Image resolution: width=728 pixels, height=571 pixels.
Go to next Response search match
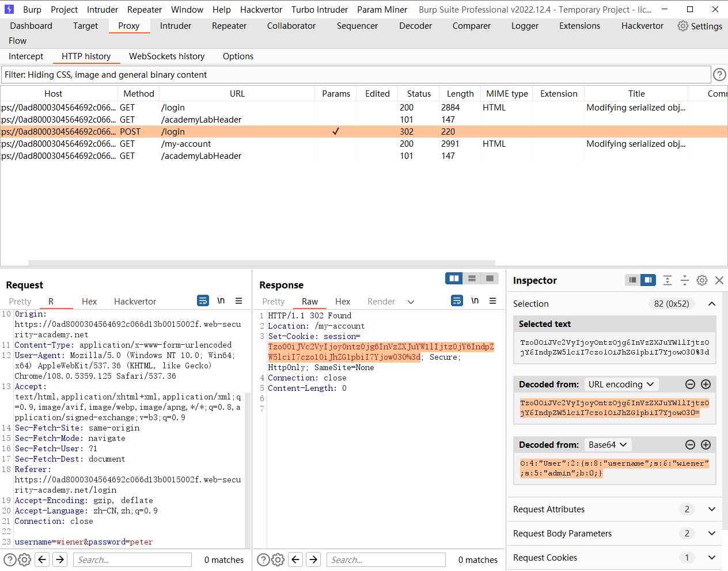tap(313, 559)
